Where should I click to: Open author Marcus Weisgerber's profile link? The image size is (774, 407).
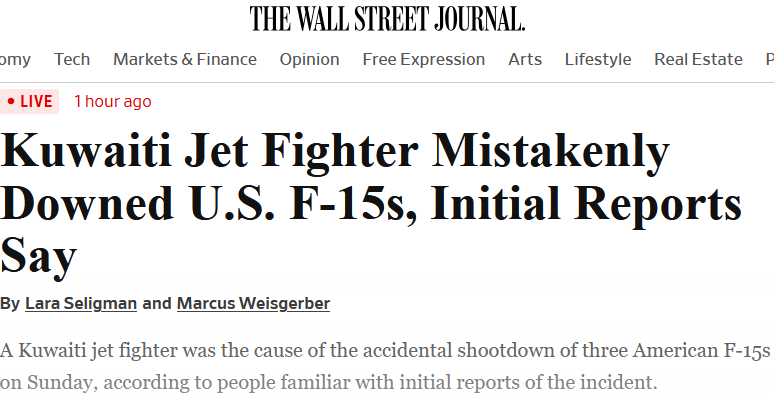pos(253,303)
